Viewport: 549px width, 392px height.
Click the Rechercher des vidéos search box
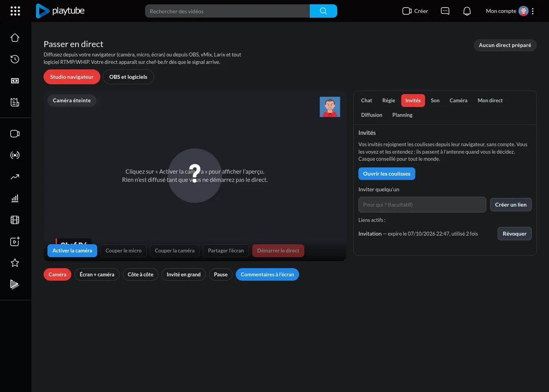click(227, 11)
